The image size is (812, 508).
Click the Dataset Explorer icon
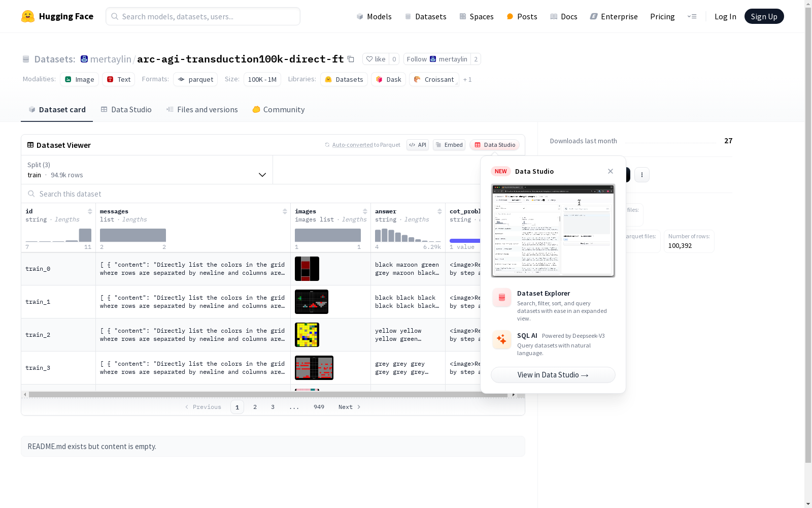click(502, 298)
